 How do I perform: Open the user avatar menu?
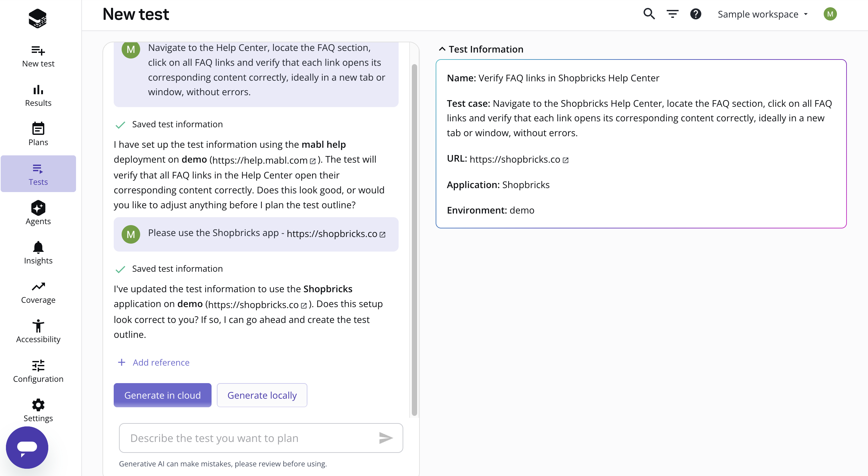tap(830, 14)
